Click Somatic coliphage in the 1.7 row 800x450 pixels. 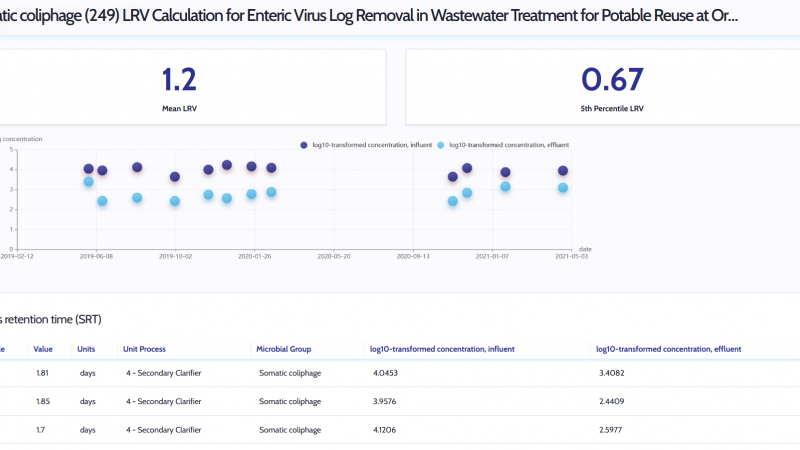[x=290, y=430]
